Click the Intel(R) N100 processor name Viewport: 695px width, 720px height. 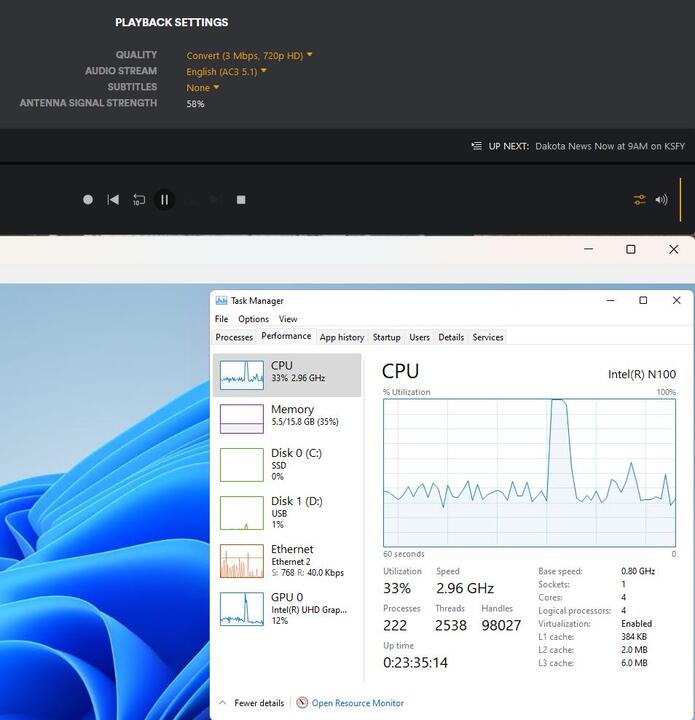[642, 374]
